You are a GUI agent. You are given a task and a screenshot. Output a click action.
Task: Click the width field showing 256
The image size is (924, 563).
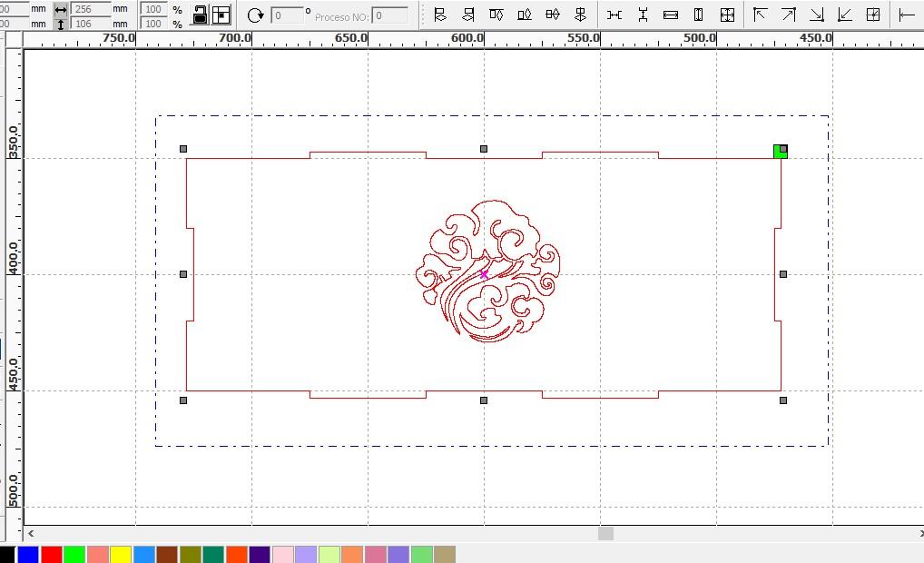[90, 9]
